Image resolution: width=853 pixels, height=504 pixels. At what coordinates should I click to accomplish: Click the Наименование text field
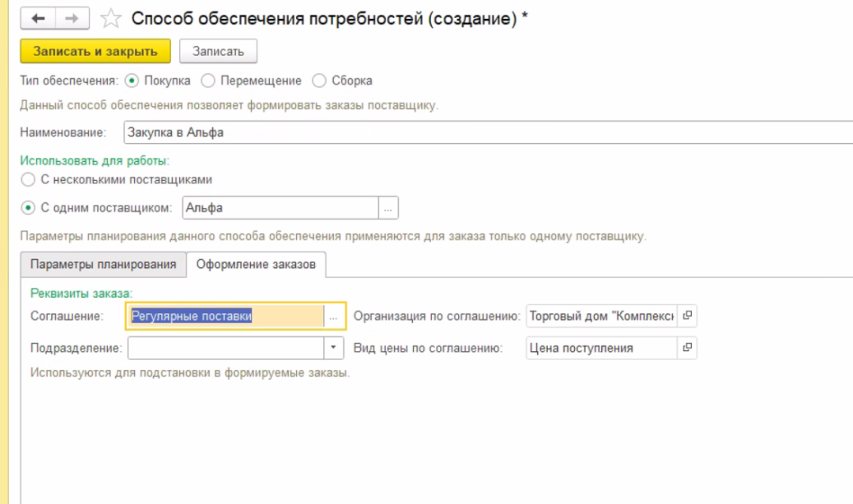click(485, 132)
